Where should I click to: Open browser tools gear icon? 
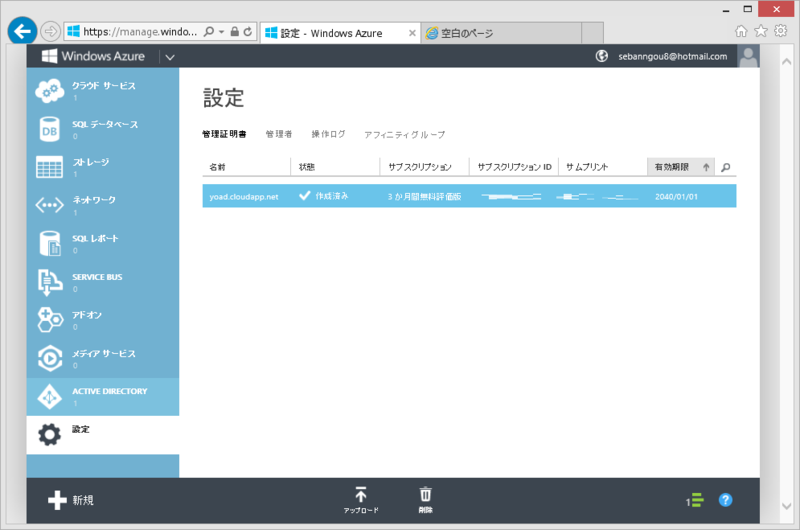tap(781, 31)
